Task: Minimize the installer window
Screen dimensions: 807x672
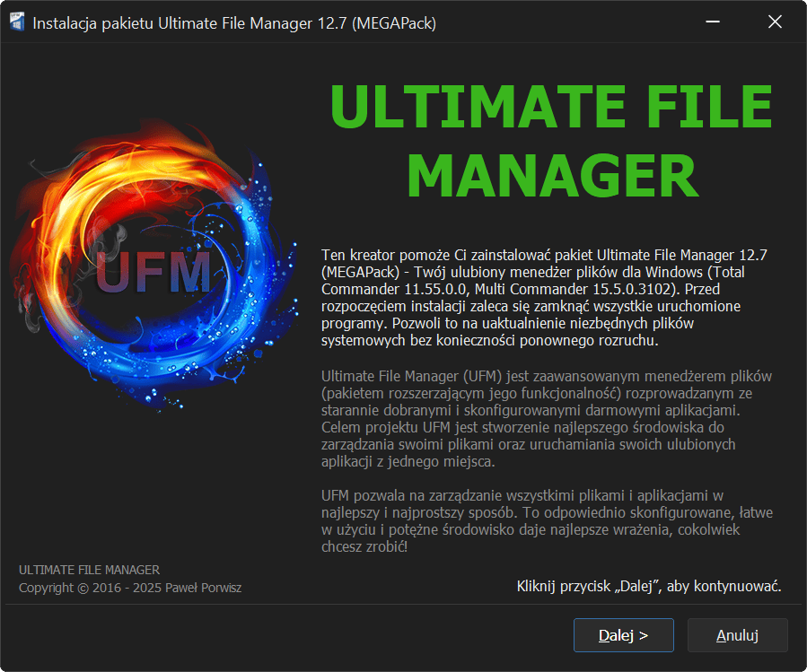Action: (712, 22)
